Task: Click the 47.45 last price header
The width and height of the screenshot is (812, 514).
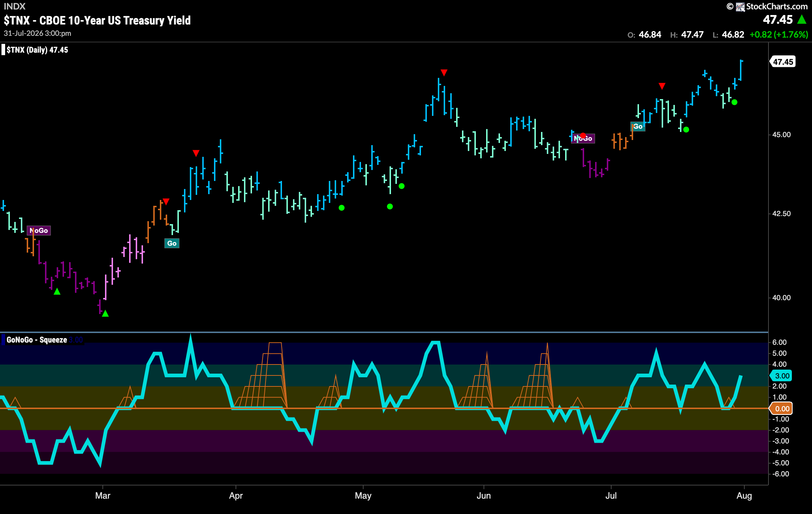Action: [778, 19]
